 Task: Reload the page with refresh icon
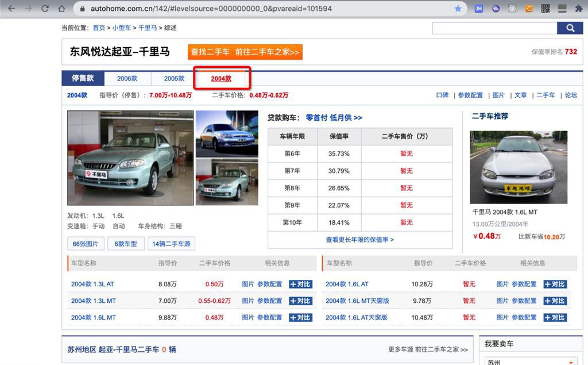(x=45, y=8)
